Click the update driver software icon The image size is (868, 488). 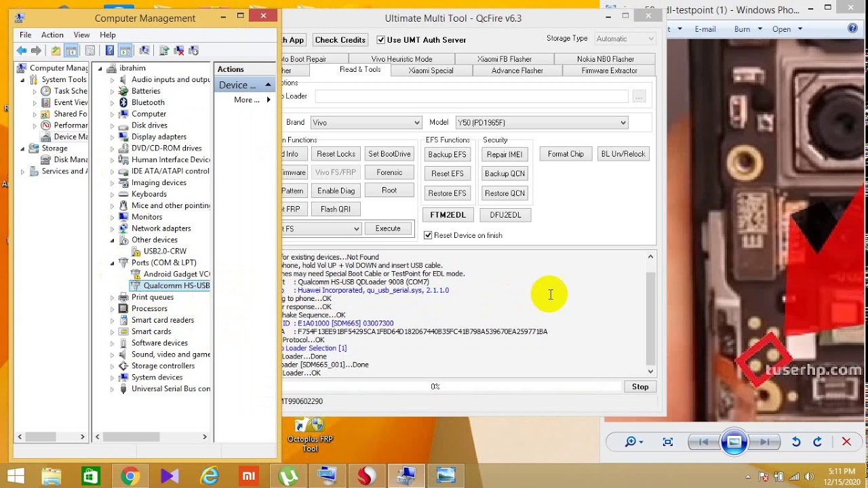[x=164, y=51]
